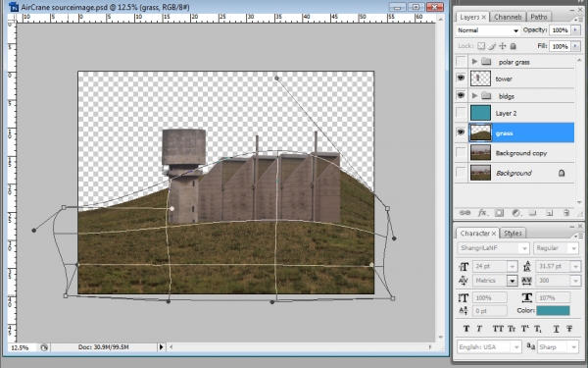Click the text Color swatch
This screenshot has height=368, width=588.
coord(553,310)
